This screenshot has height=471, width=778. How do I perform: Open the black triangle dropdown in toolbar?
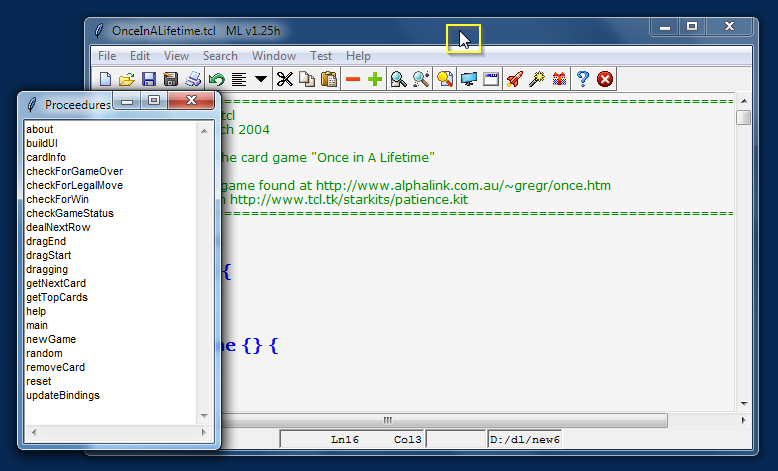tap(261, 79)
